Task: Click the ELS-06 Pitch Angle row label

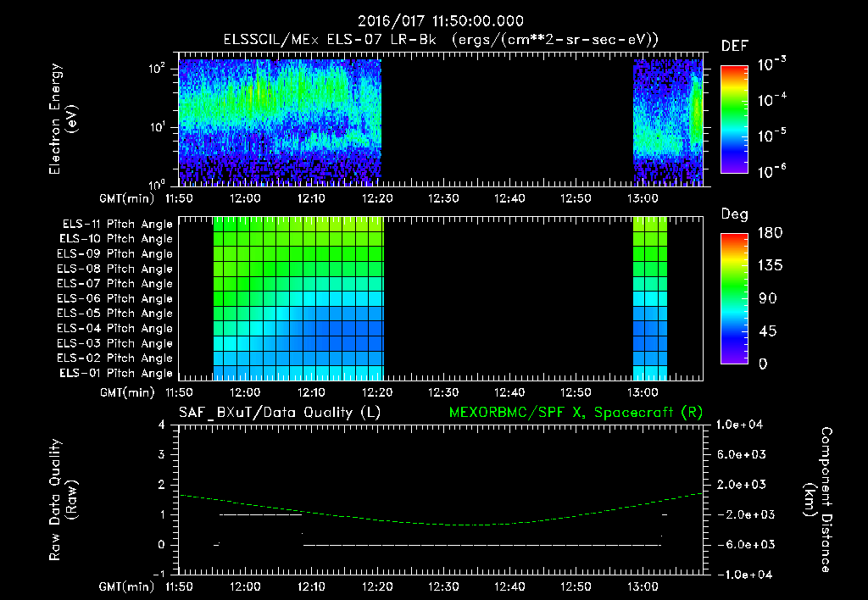Action: tap(114, 299)
